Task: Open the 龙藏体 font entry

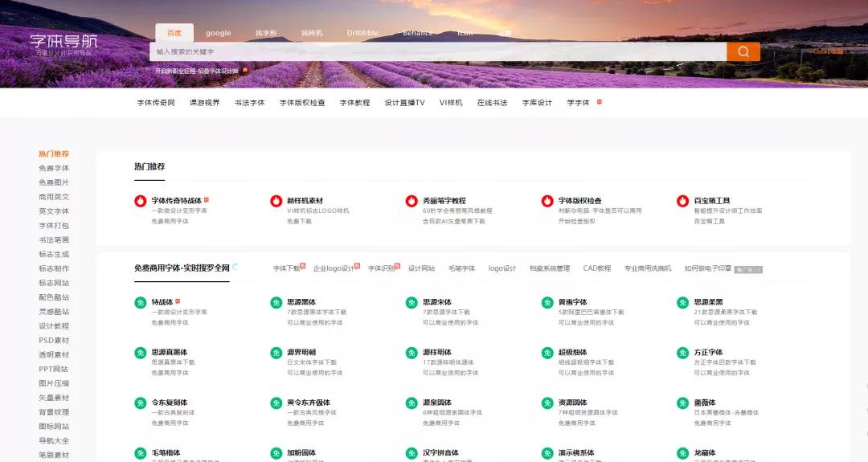Action: tap(705, 452)
